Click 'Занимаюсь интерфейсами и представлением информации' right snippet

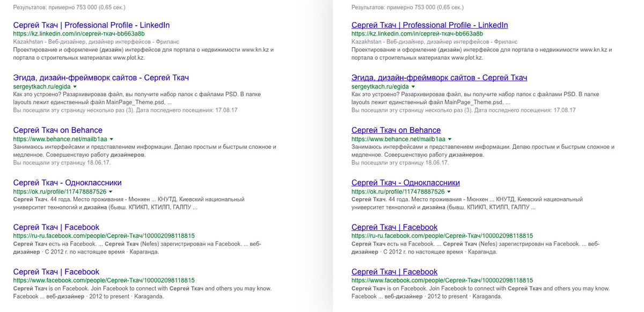point(483,150)
